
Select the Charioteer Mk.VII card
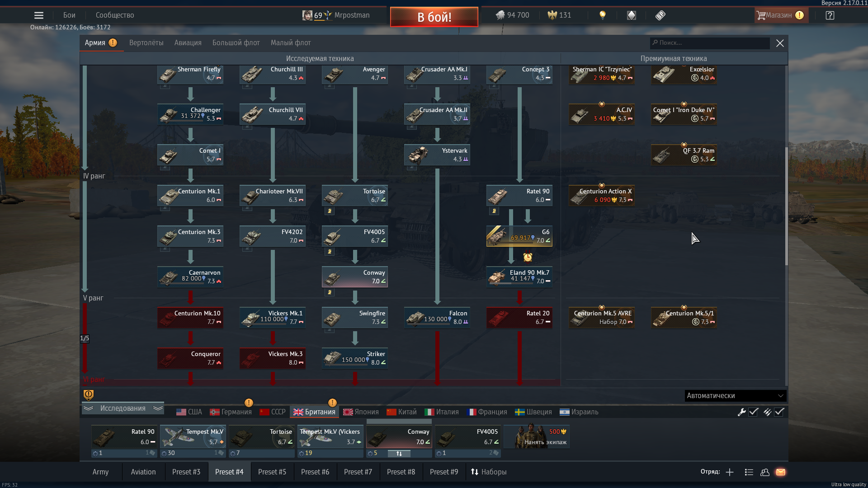point(273,196)
